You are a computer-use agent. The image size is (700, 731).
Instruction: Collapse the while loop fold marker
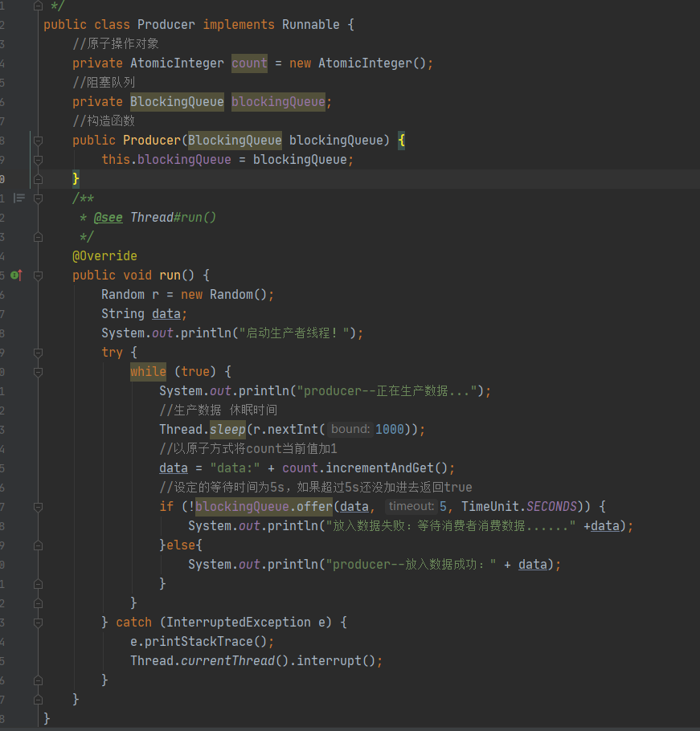(39, 372)
